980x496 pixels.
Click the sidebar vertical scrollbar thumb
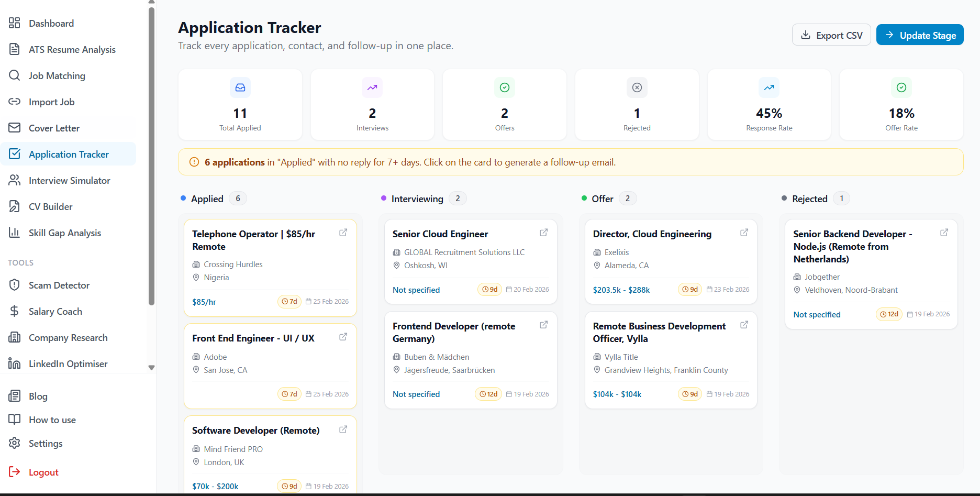(152, 157)
